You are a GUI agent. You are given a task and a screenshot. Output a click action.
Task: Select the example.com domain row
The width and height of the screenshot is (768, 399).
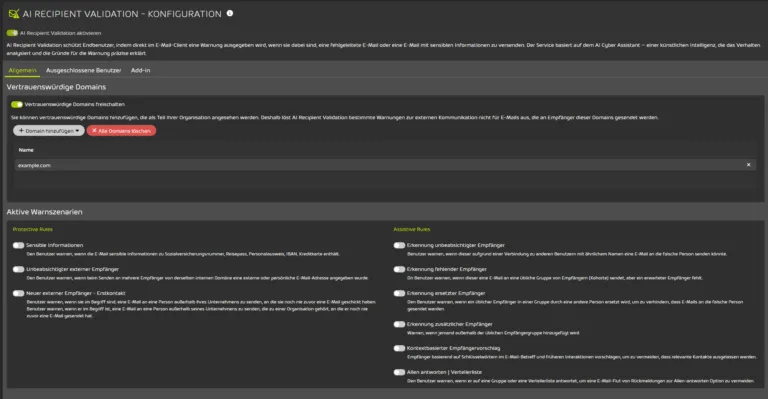[385, 165]
